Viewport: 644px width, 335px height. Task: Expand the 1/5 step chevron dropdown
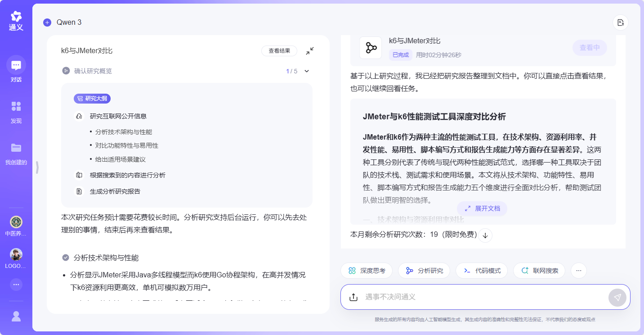[307, 71]
